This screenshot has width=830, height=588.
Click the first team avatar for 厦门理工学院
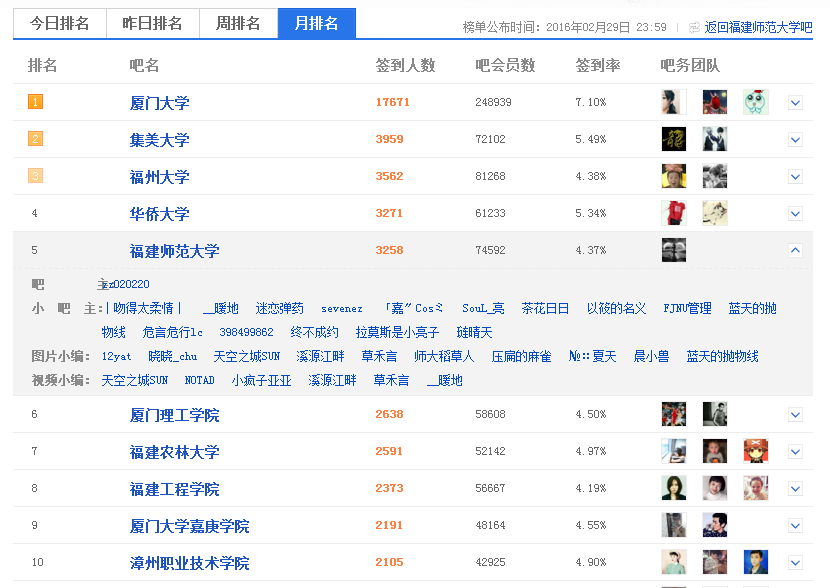click(x=674, y=414)
